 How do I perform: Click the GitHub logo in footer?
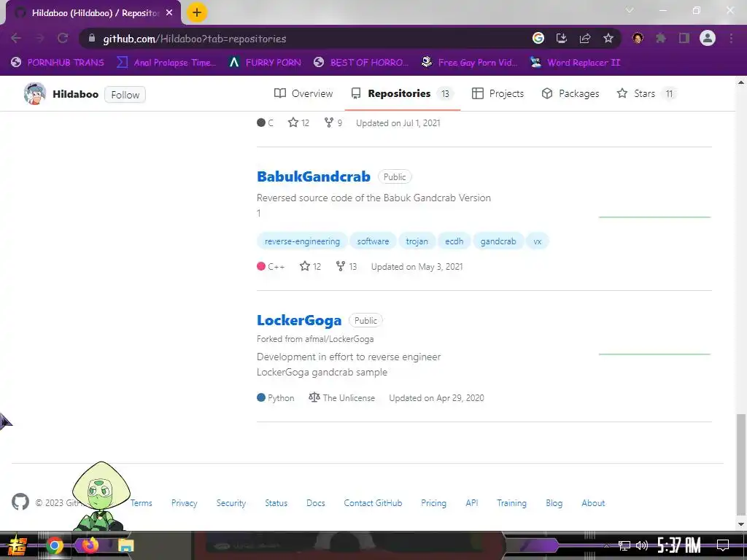[x=20, y=502]
